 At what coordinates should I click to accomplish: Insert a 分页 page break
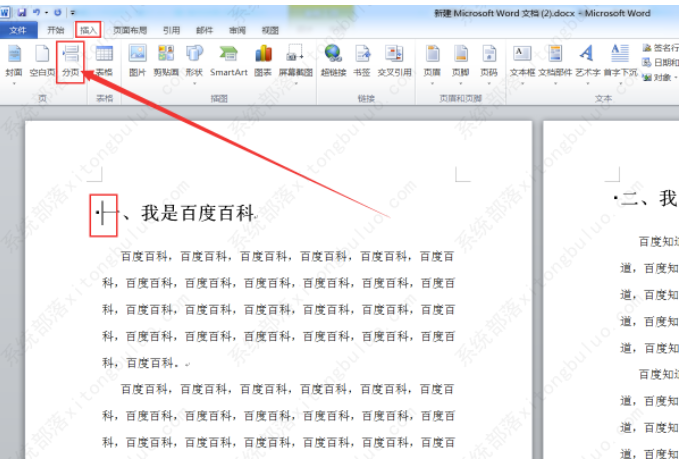click(70, 61)
